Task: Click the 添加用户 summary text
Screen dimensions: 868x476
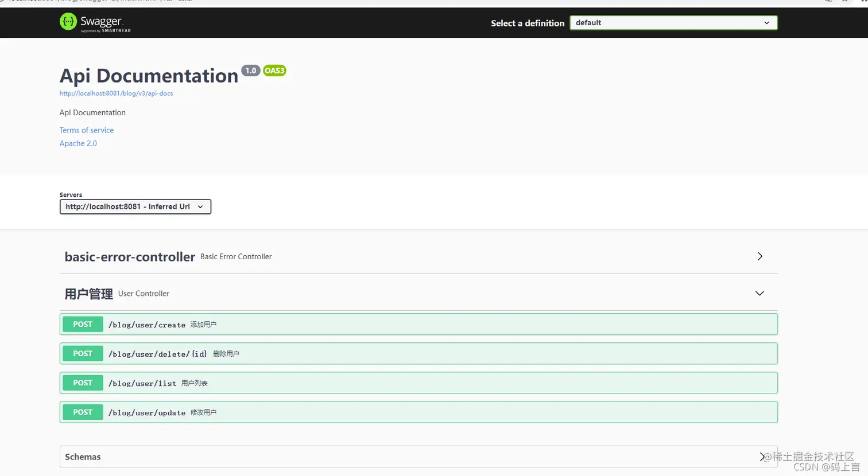Action: 203,325
